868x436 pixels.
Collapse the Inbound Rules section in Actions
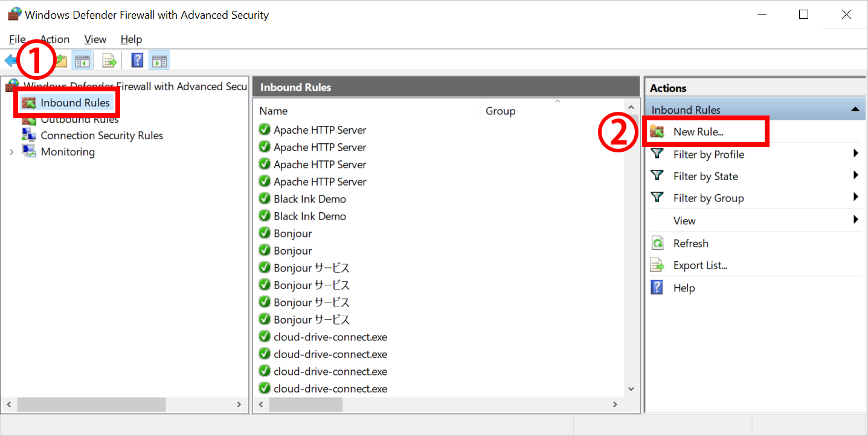(855, 109)
